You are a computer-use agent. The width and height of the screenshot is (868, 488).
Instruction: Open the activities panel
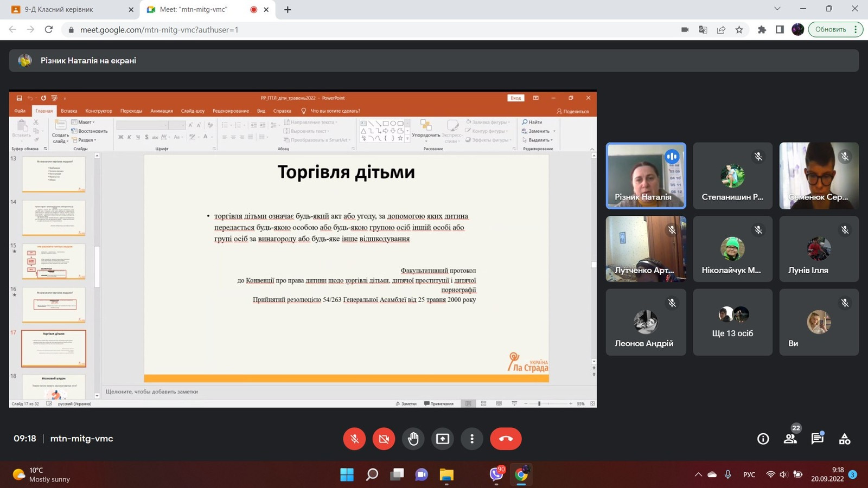point(845,439)
